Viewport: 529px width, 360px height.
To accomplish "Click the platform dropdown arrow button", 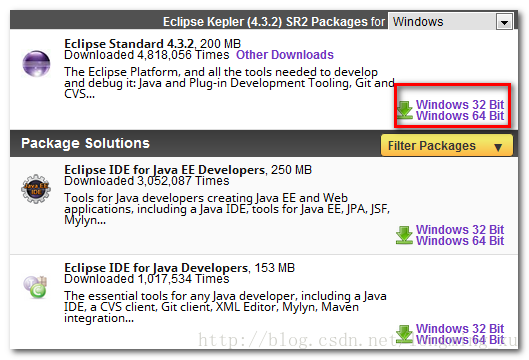I will (504, 22).
